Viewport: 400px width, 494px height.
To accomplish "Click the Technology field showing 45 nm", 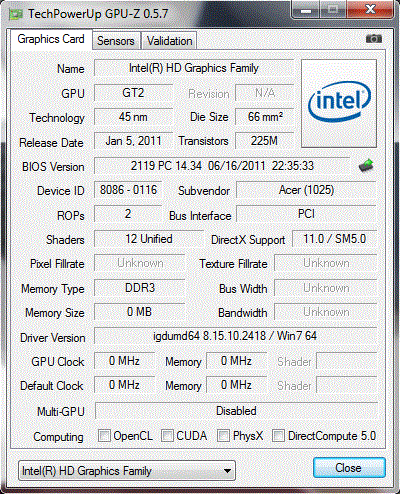I will point(133,117).
